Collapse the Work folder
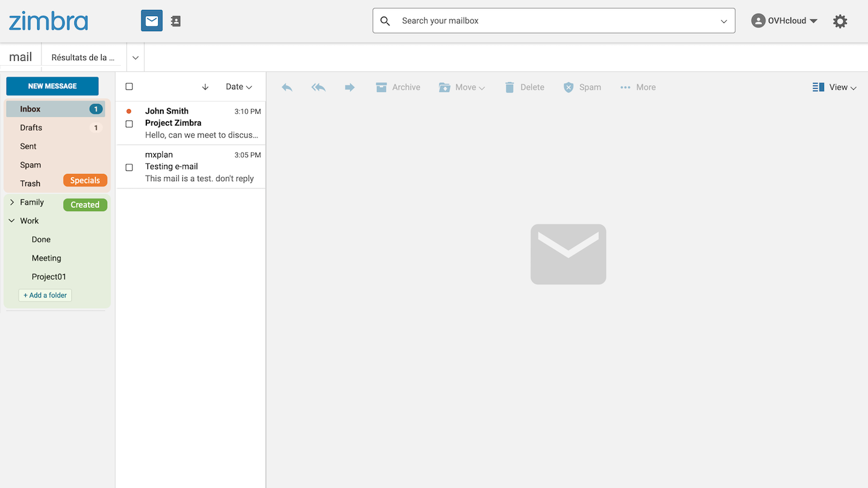Viewport: 868px width, 488px height. (12, 221)
